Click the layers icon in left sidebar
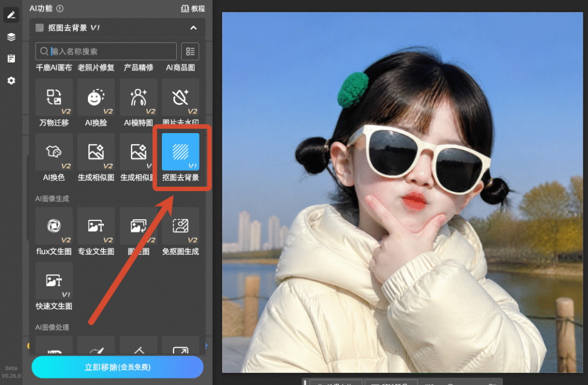 tap(11, 37)
